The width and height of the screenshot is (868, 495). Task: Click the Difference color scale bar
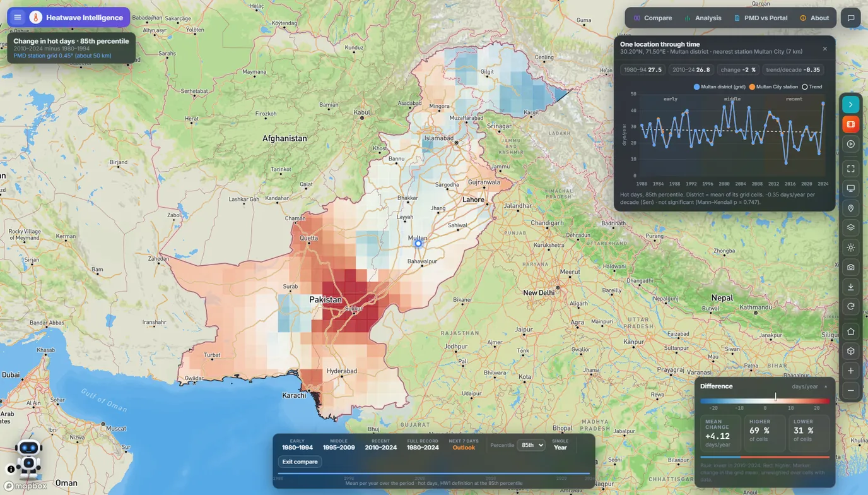pos(765,400)
